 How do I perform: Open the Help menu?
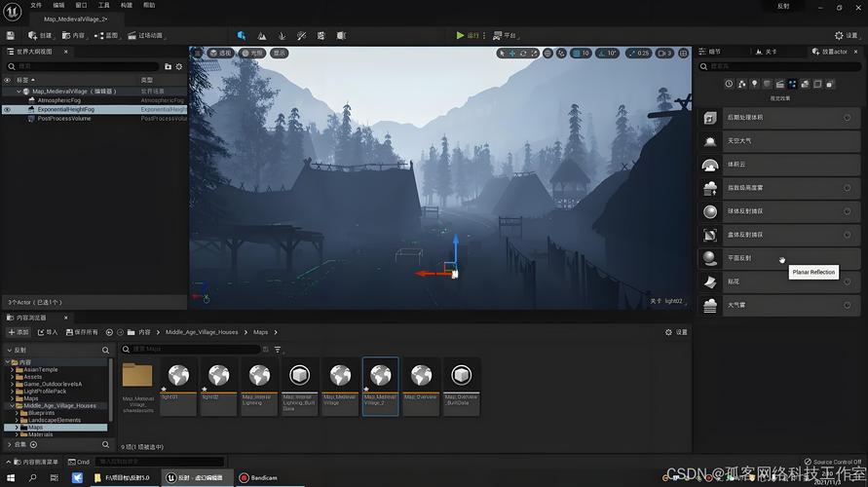[149, 5]
